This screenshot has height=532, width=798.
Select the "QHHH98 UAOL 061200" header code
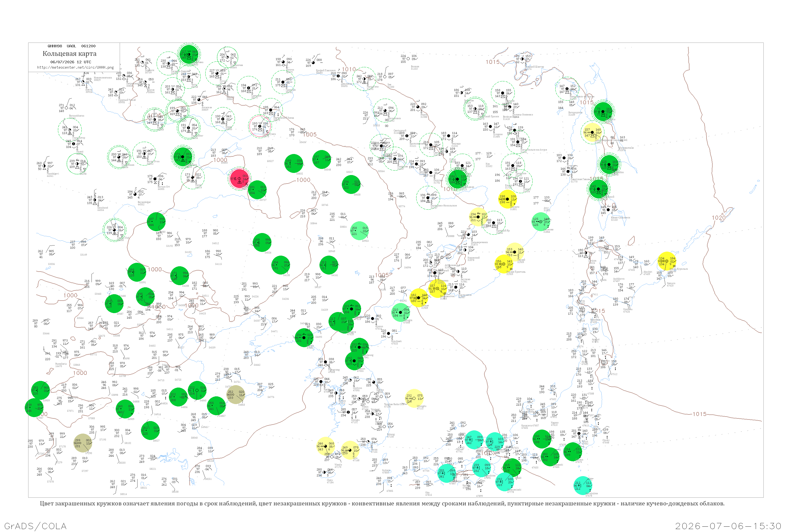click(72, 46)
